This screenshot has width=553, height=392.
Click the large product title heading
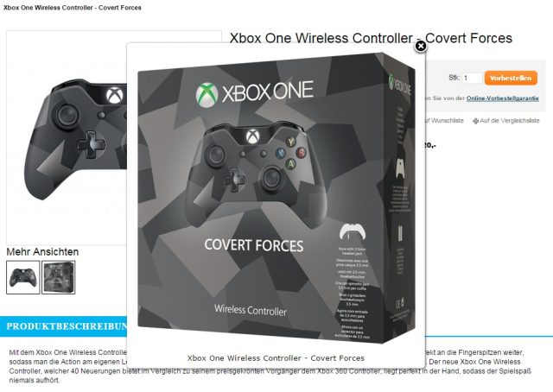371,38
